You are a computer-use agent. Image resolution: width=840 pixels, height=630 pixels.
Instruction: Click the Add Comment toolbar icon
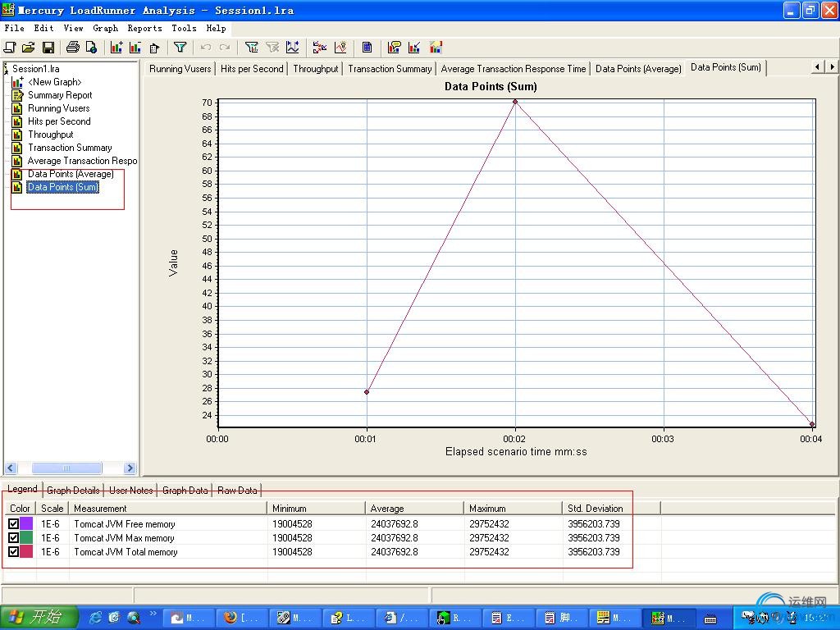point(395,48)
